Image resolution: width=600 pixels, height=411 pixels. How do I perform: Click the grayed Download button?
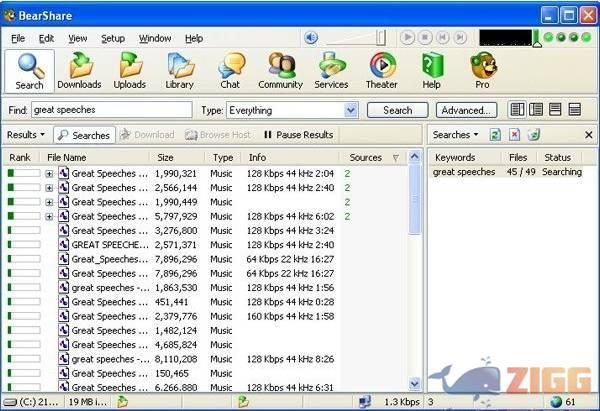pos(147,135)
